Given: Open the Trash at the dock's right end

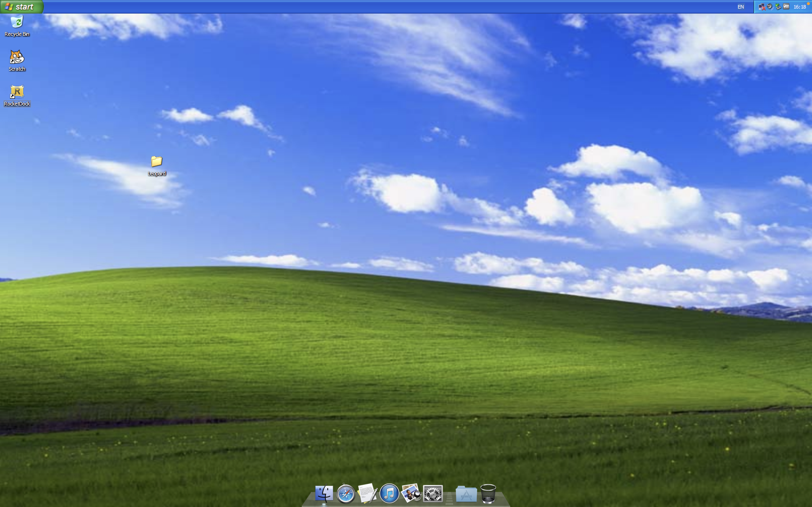Looking at the screenshot, I should point(488,494).
